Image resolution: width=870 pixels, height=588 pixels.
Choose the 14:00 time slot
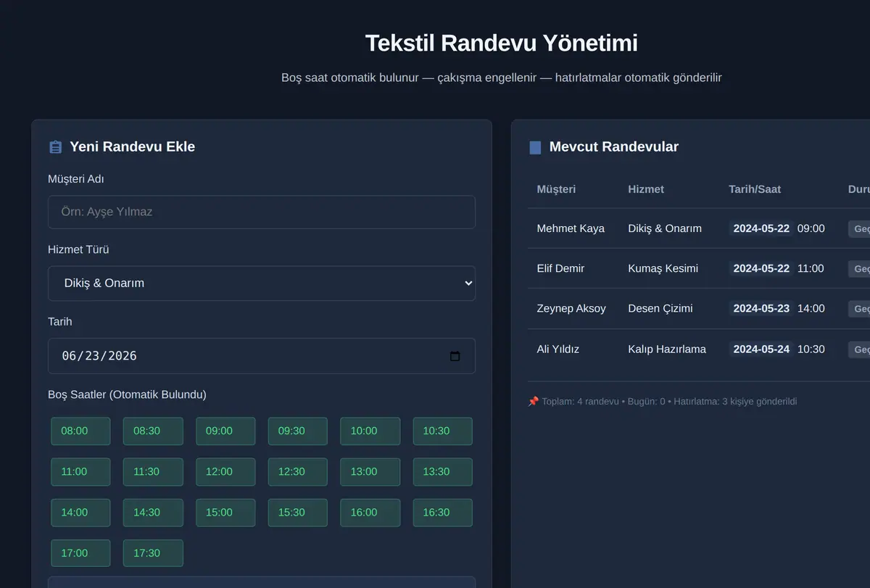coord(80,512)
